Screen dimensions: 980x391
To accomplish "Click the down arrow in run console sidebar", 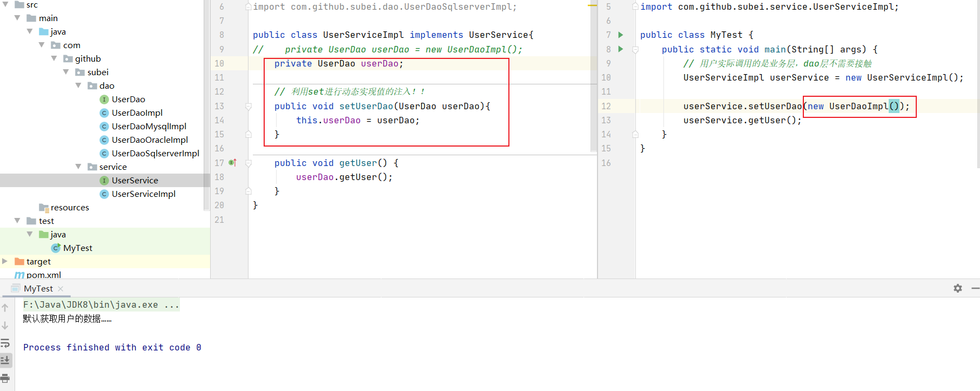I will coord(5,325).
